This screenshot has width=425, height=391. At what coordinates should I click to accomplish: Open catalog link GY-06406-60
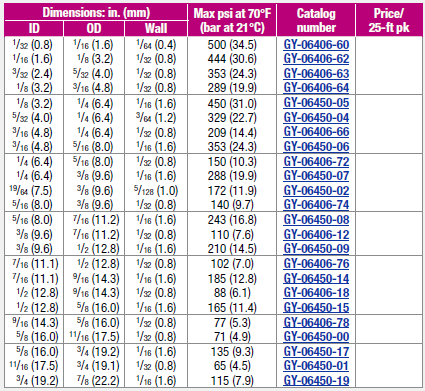point(316,45)
